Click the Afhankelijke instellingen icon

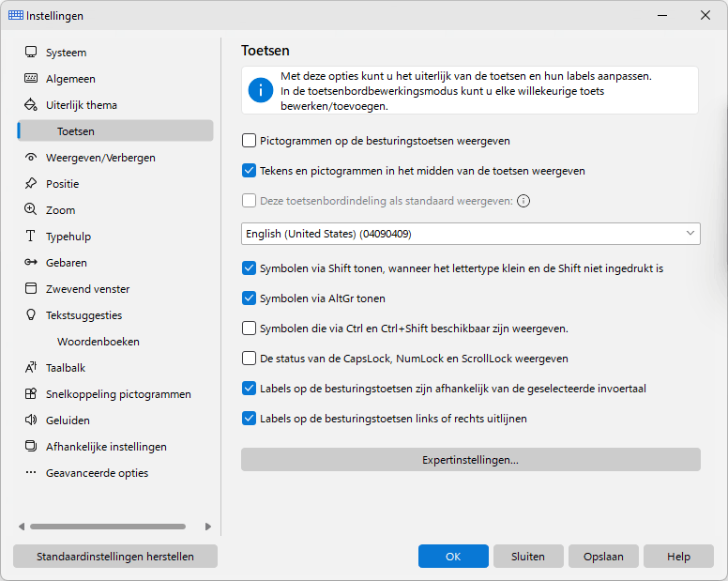click(x=31, y=447)
